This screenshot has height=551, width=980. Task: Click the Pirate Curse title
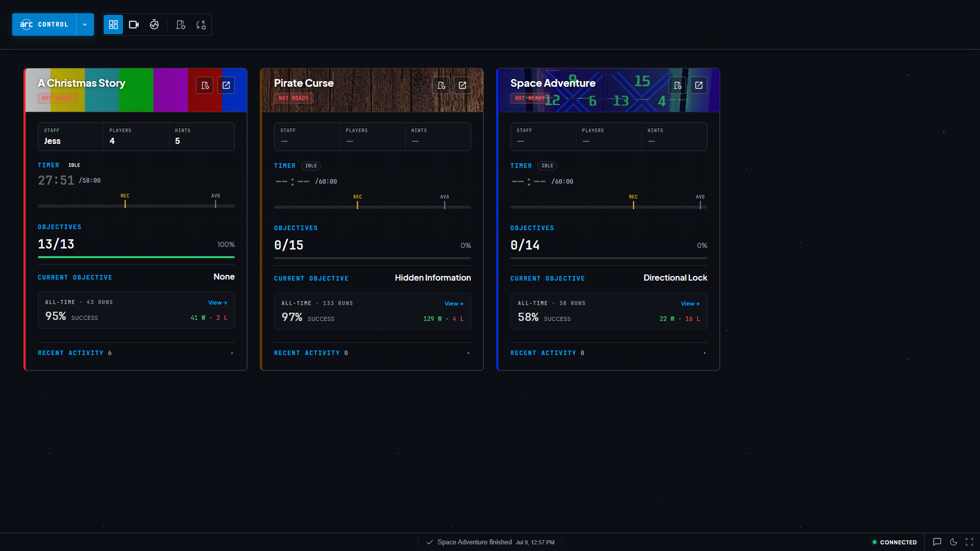coord(304,83)
